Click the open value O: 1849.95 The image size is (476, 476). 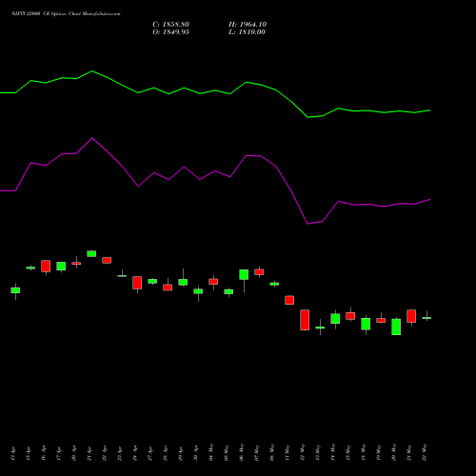(171, 32)
